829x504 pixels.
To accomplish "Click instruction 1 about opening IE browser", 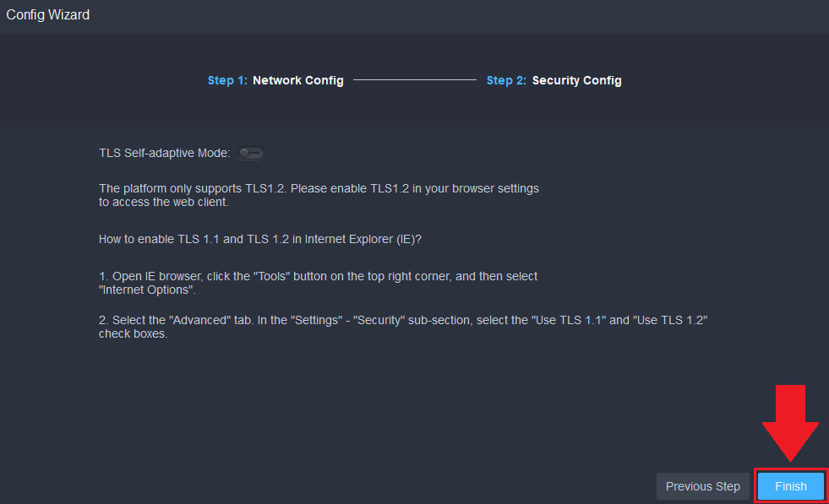I will click(x=318, y=276).
